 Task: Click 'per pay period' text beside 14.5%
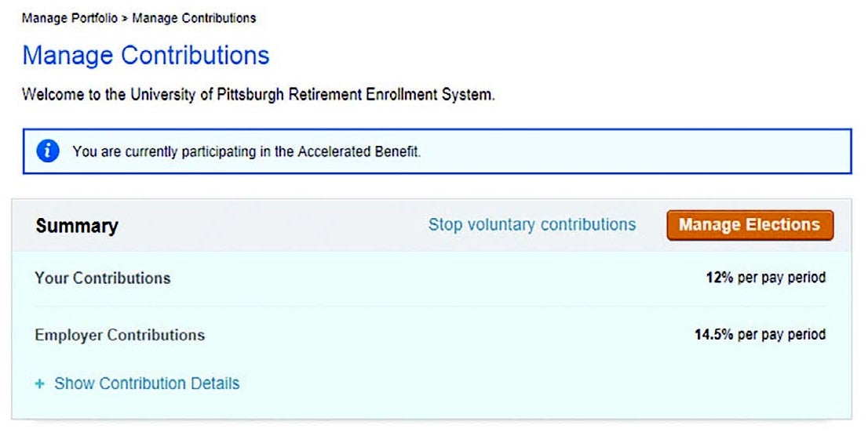click(x=782, y=335)
